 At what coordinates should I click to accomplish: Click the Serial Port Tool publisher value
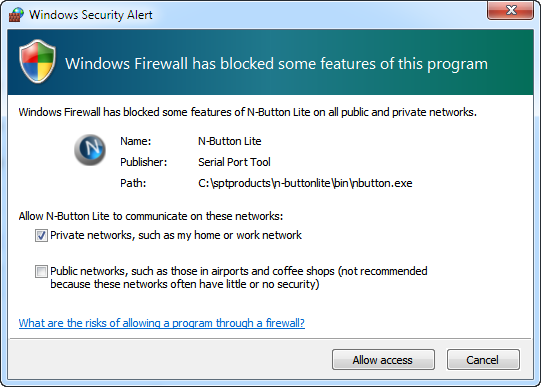[x=234, y=162]
